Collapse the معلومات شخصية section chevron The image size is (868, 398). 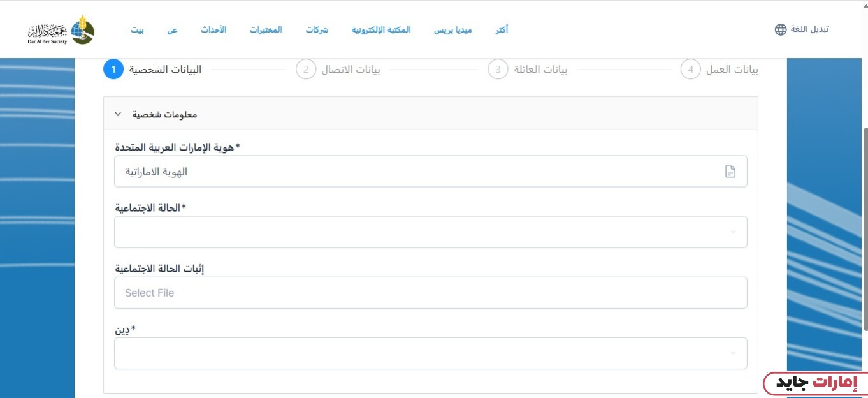(118, 114)
